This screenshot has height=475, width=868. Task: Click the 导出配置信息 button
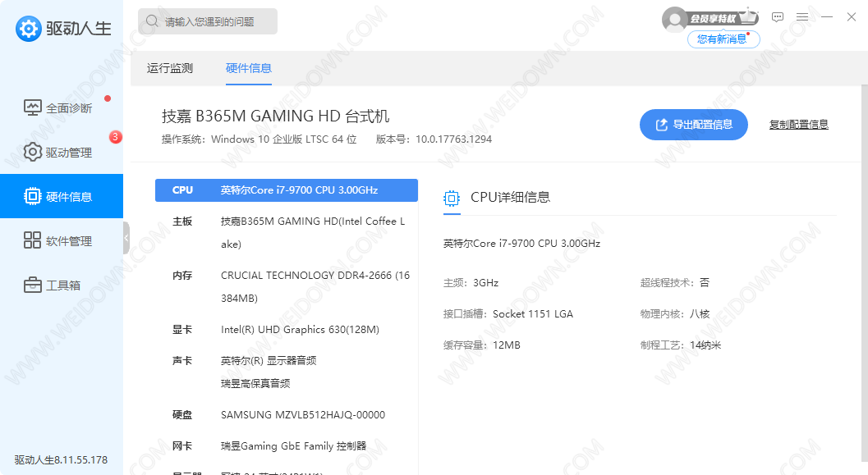(694, 125)
